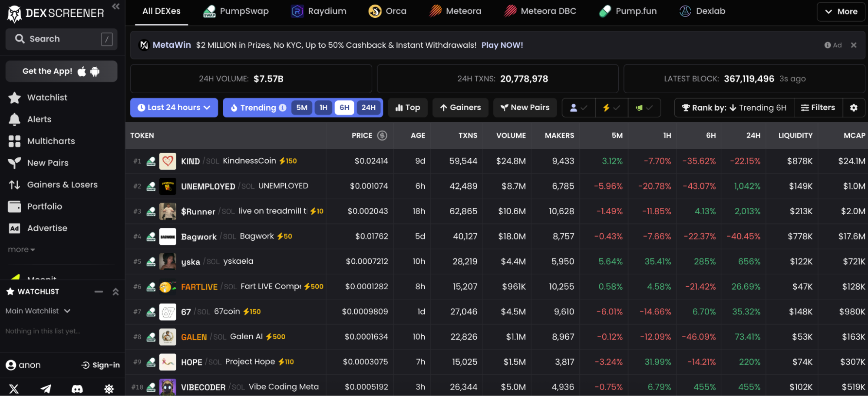Open Discord icon at bottom
The height and width of the screenshot is (396, 868).
pos(77,389)
